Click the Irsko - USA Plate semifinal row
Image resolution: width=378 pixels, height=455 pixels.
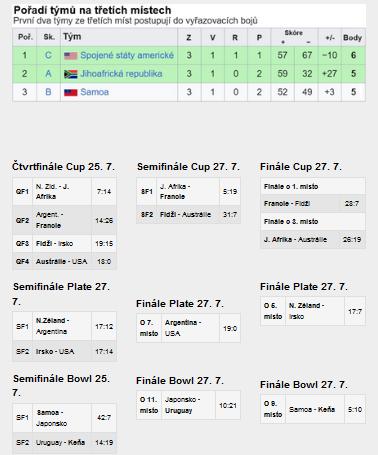click(65, 352)
